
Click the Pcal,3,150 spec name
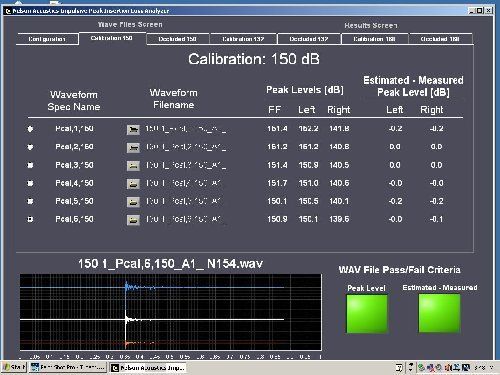pyautogui.click(x=74, y=165)
